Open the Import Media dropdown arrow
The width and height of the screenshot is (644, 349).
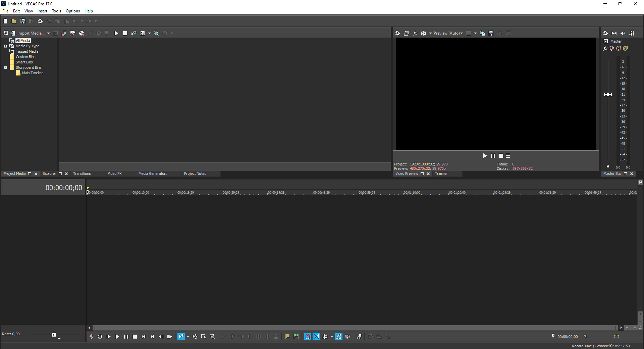pos(48,33)
